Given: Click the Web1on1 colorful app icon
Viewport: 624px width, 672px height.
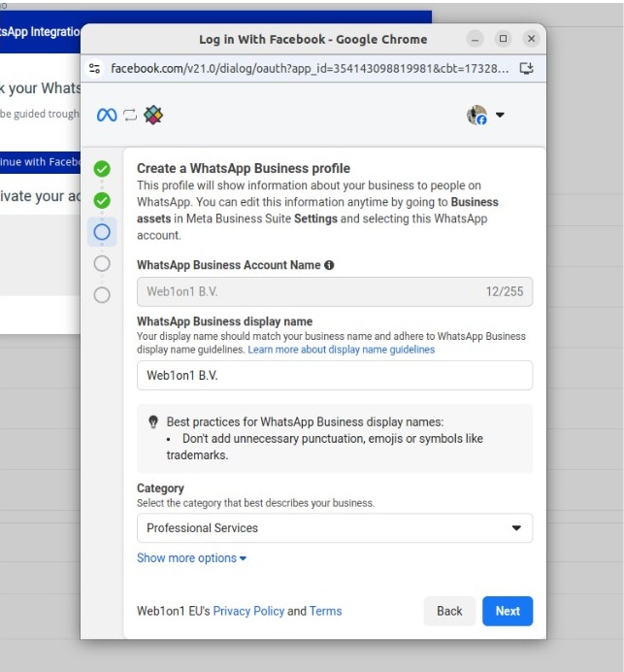Looking at the screenshot, I should tap(153, 116).
